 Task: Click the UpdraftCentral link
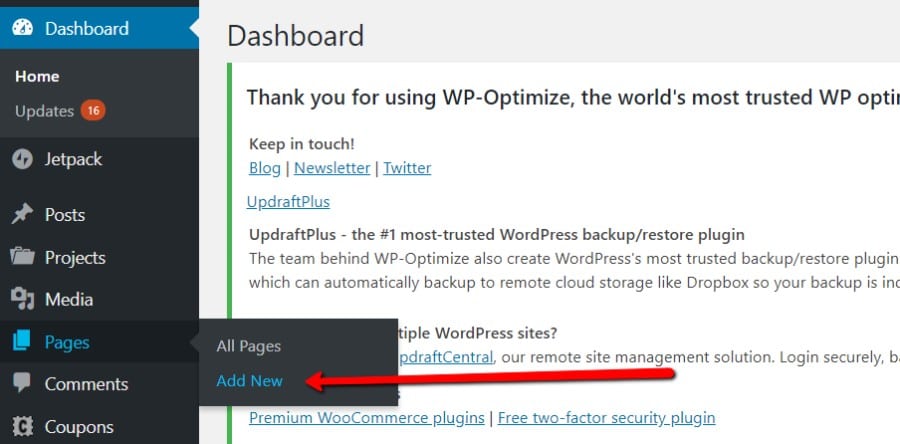point(444,357)
